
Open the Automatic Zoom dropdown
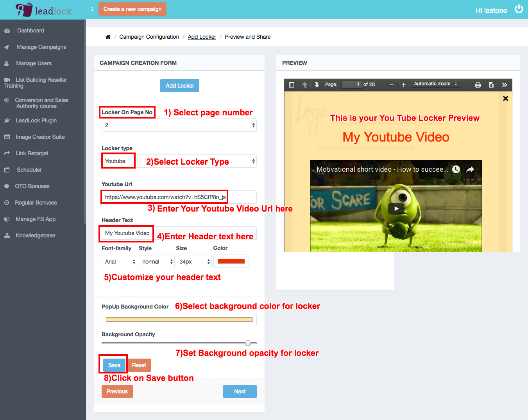pyautogui.click(x=435, y=84)
